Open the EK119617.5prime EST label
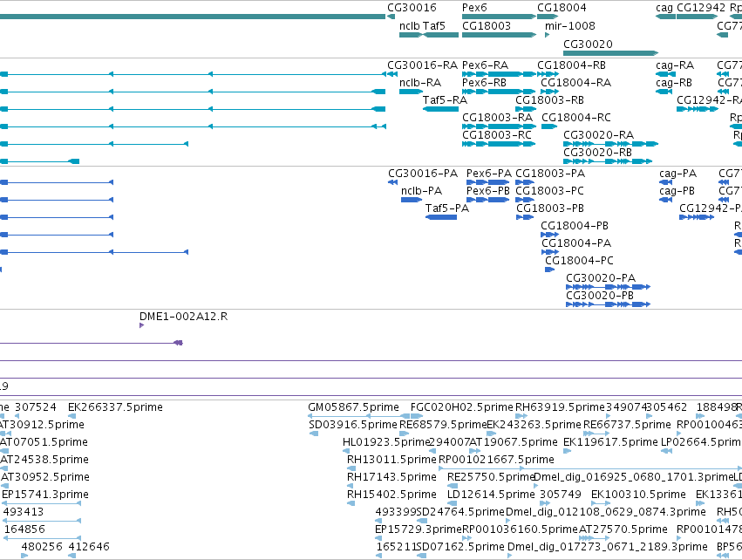The height and width of the screenshot is (560, 742). pos(610,442)
